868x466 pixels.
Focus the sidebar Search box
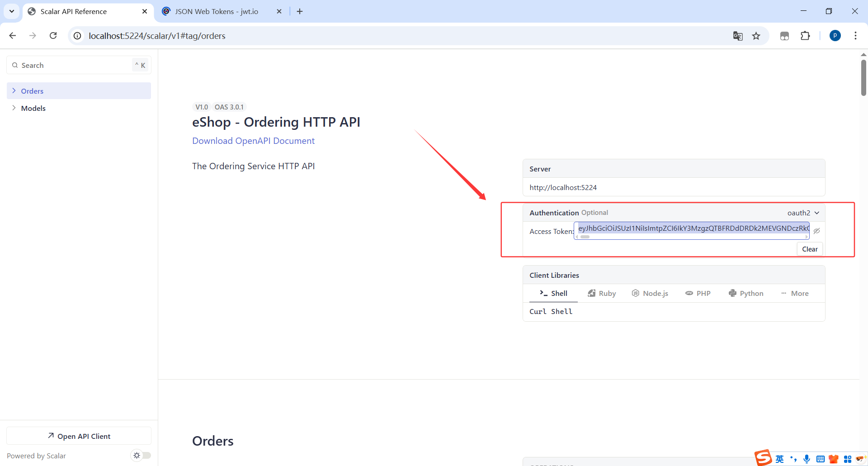79,65
